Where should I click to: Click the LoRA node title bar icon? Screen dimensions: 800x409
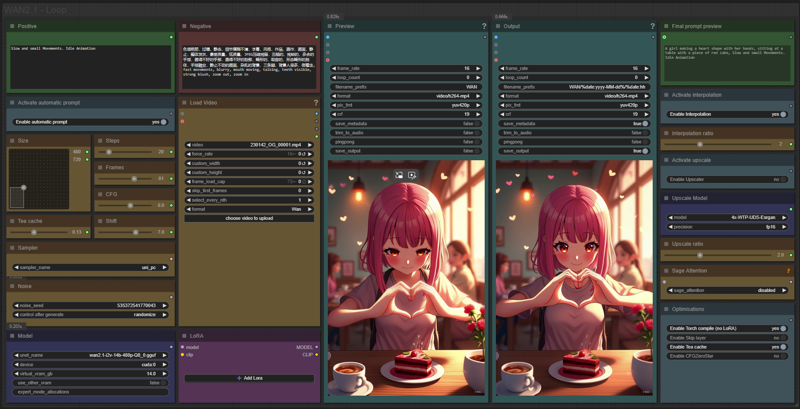point(184,336)
